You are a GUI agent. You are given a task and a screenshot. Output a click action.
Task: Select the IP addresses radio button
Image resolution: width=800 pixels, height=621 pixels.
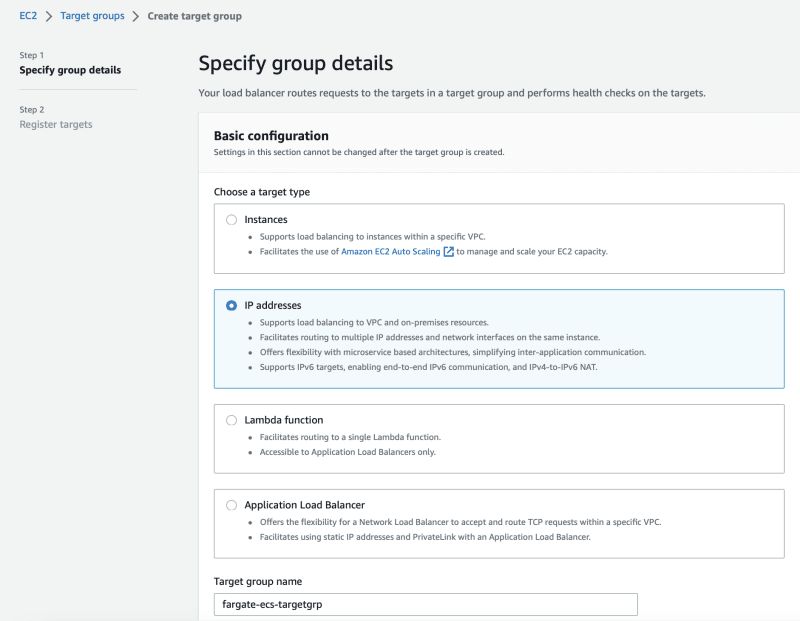point(232,305)
